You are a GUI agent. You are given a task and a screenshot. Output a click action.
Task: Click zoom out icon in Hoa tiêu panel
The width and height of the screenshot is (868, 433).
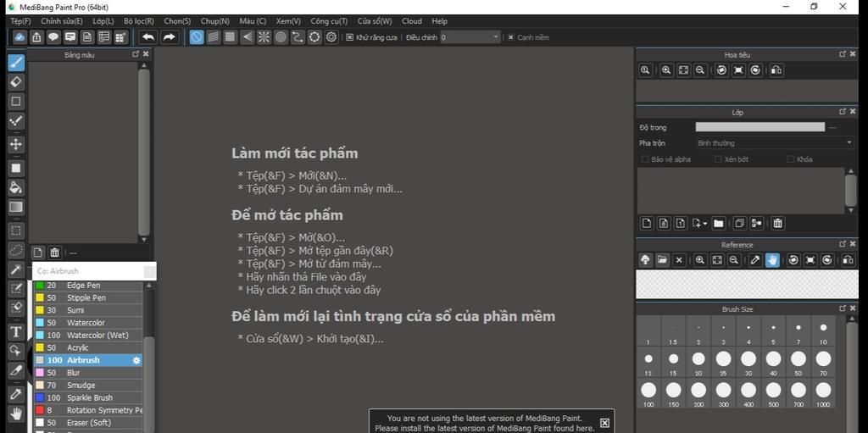click(700, 70)
